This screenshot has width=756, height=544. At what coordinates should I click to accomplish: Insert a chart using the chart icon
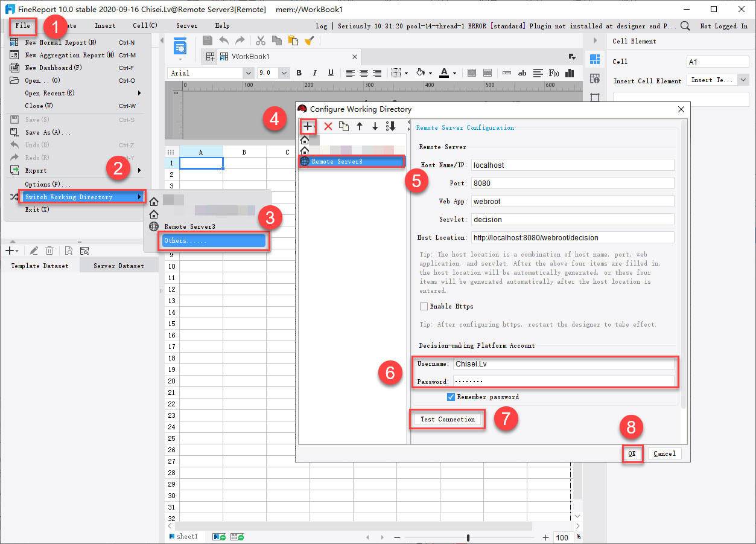[569, 72]
